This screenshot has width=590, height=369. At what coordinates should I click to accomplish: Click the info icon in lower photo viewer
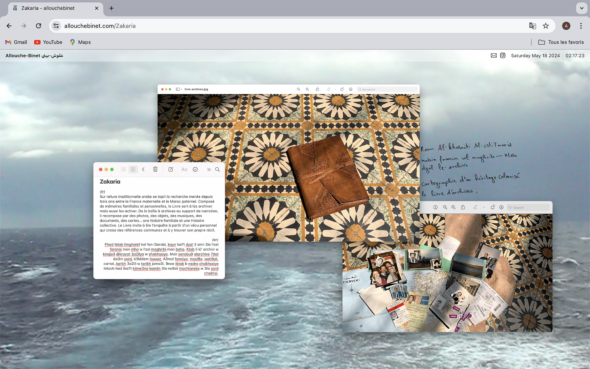point(435,207)
